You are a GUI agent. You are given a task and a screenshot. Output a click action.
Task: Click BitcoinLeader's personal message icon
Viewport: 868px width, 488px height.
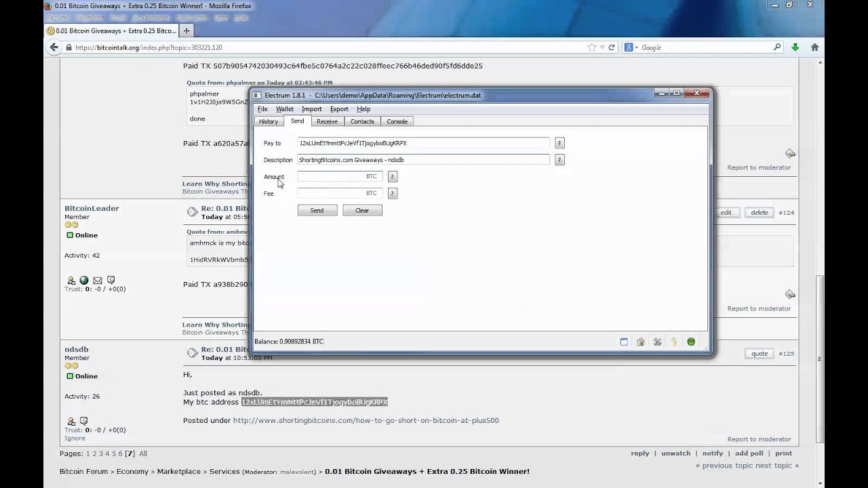click(x=111, y=280)
